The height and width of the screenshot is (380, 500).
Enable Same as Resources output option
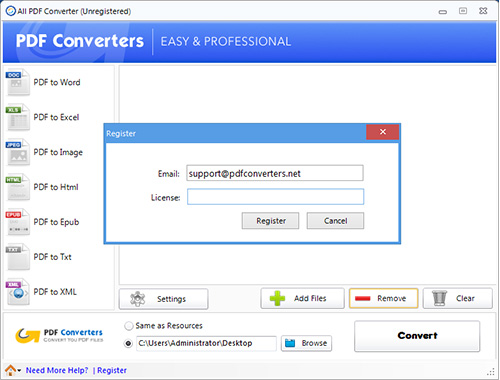point(129,326)
